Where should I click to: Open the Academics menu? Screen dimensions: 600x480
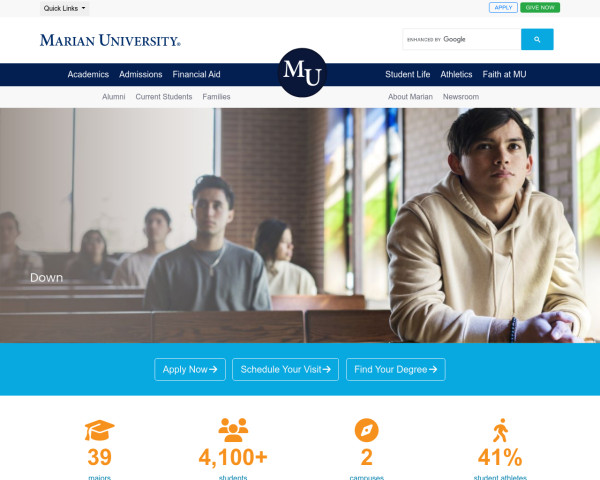[x=88, y=74]
